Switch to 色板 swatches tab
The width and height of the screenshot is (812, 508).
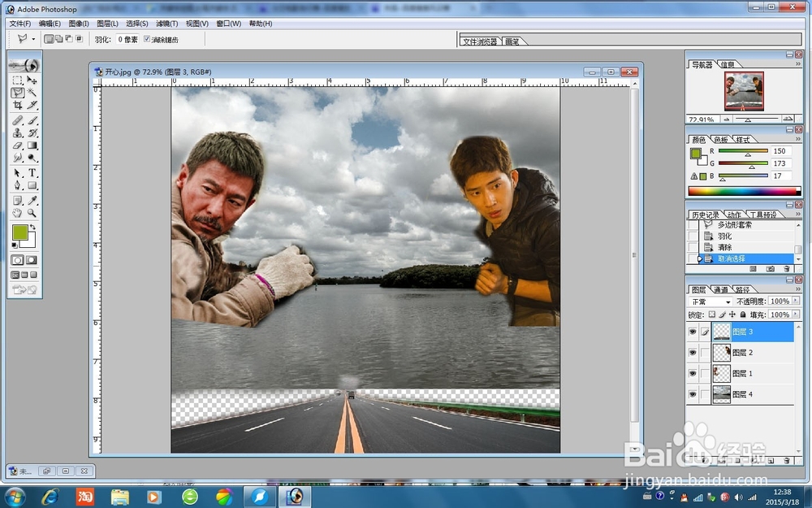coord(721,140)
